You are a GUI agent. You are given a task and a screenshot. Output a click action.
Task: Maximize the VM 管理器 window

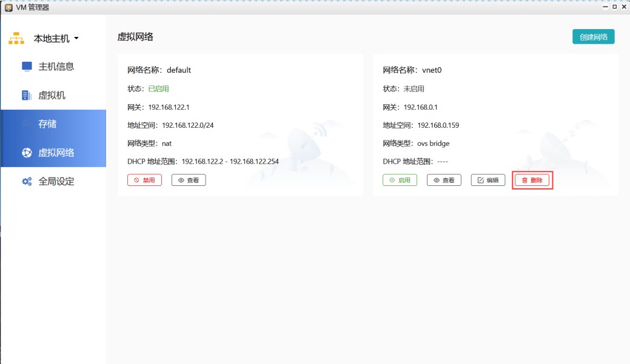click(x=614, y=7)
